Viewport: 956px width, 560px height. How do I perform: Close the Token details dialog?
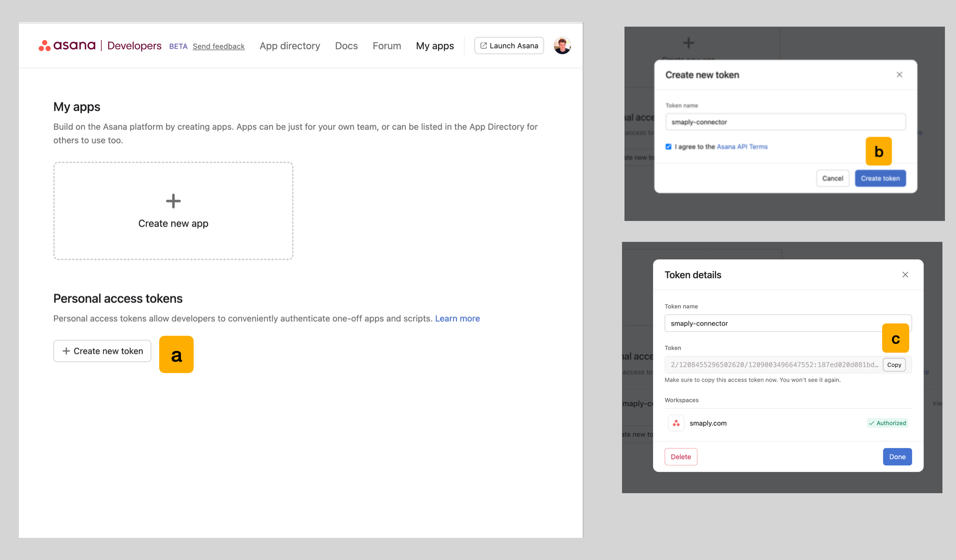tap(905, 275)
